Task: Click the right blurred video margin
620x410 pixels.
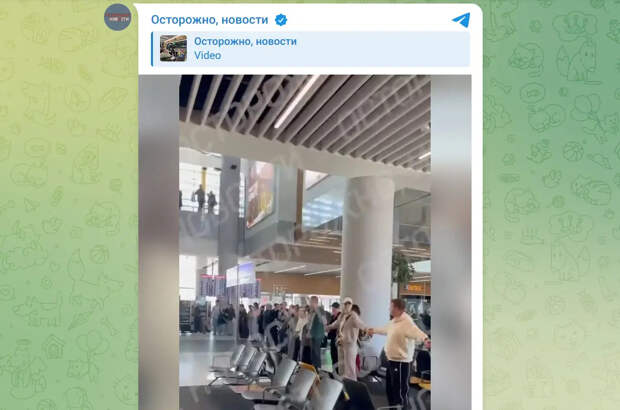Action: pyautogui.click(x=451, y=242)
